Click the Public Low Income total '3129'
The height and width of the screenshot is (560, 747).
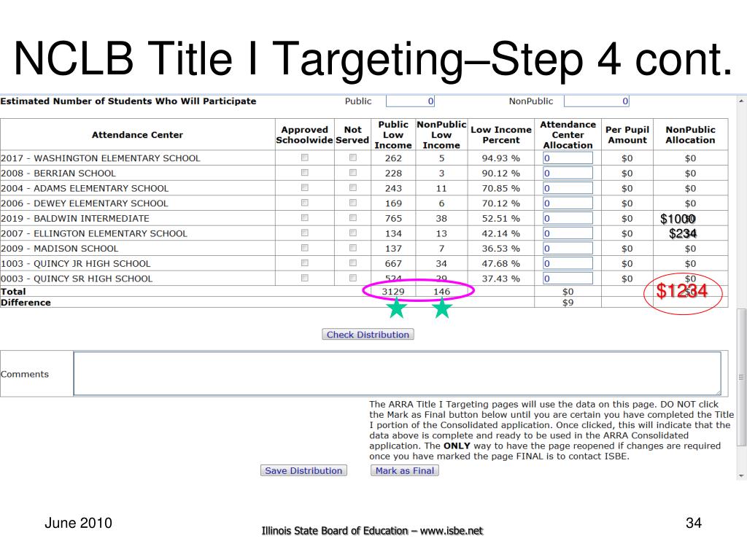coord(393,292)
